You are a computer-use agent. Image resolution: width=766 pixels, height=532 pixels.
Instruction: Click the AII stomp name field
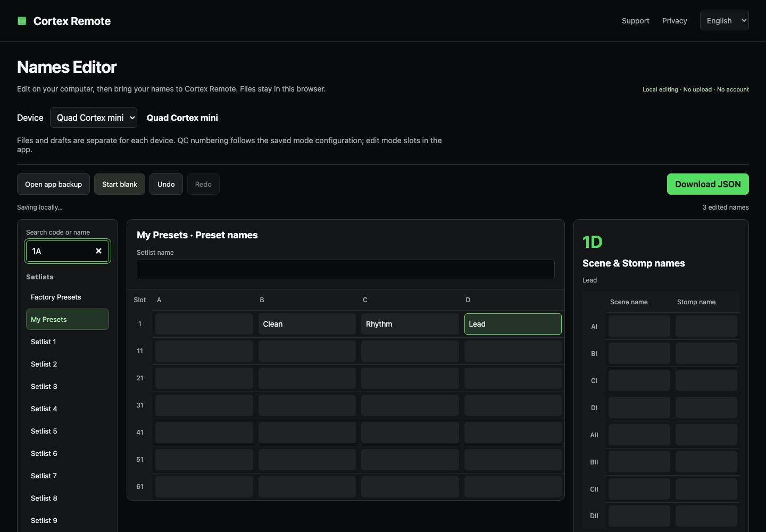[x=706, y=435]
